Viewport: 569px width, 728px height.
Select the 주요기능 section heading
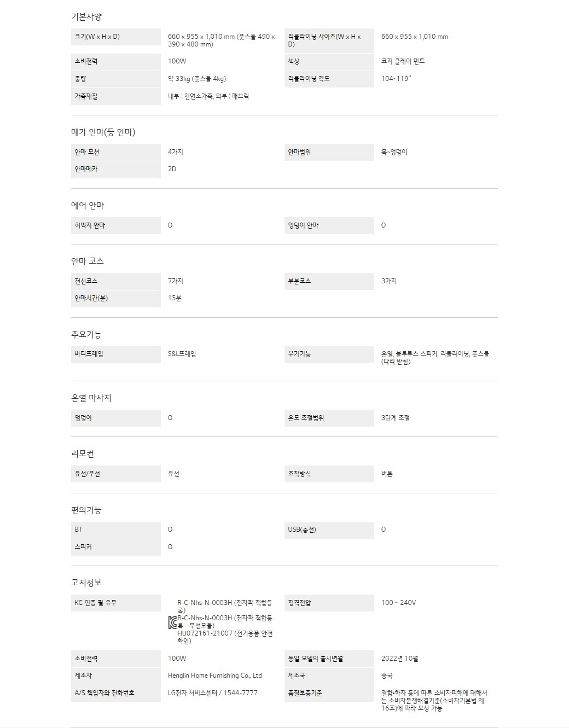[x=86, y=334]
